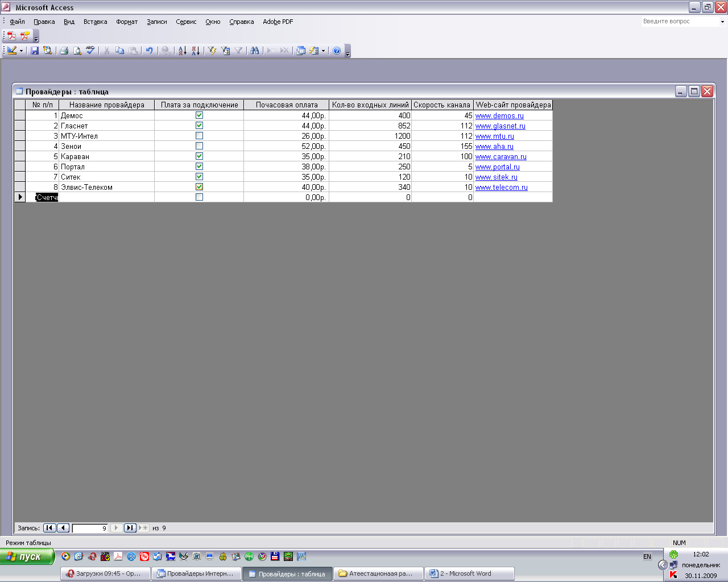
Task: Sort records ascending (А-Я)
Action: click(182, 51)
